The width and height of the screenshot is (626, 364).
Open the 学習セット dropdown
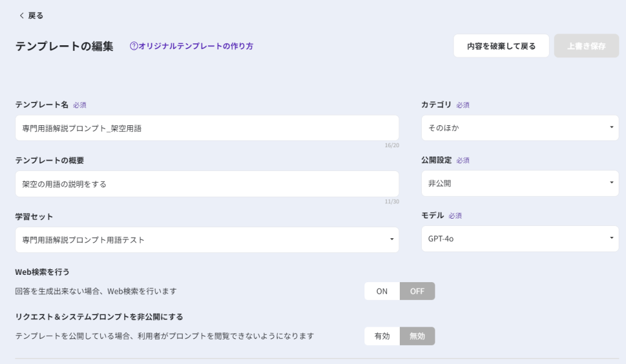207,240
